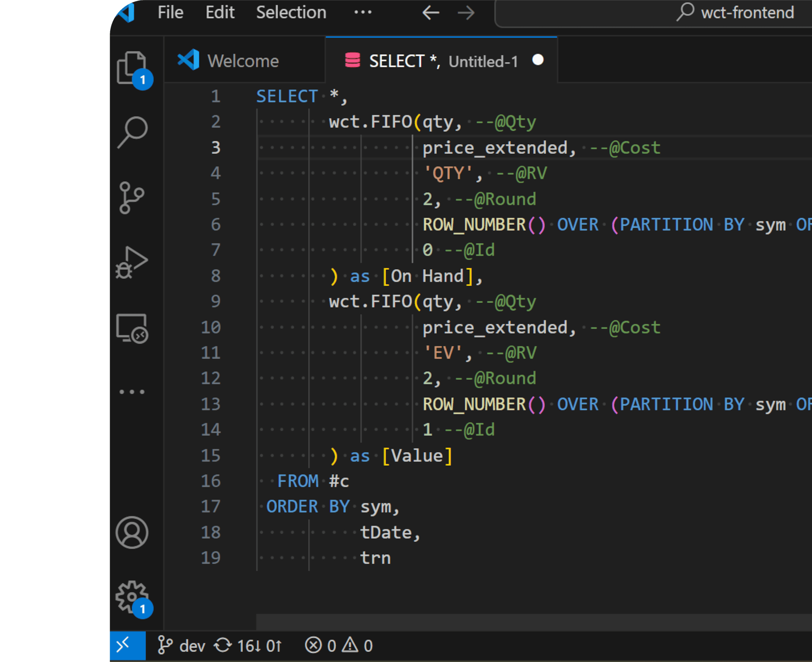Open Remote Explorer icon in sidebar
This screenshot has width=812, height=662.
(x=132, y=328)
